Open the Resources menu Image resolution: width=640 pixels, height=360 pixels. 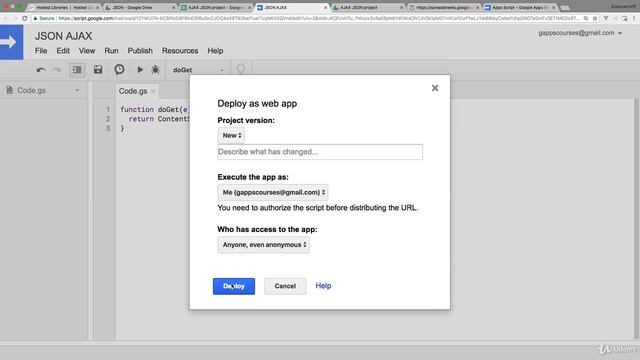coord(180,51)
